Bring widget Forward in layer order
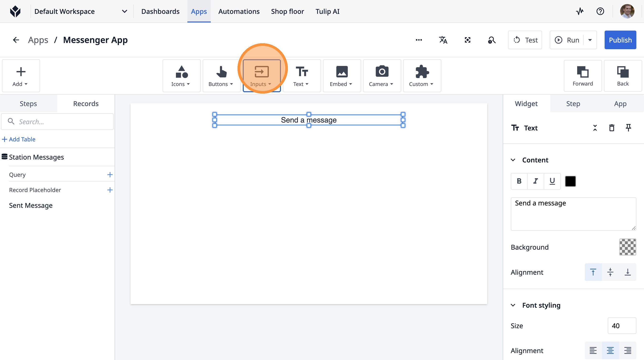 coord(582,76)
